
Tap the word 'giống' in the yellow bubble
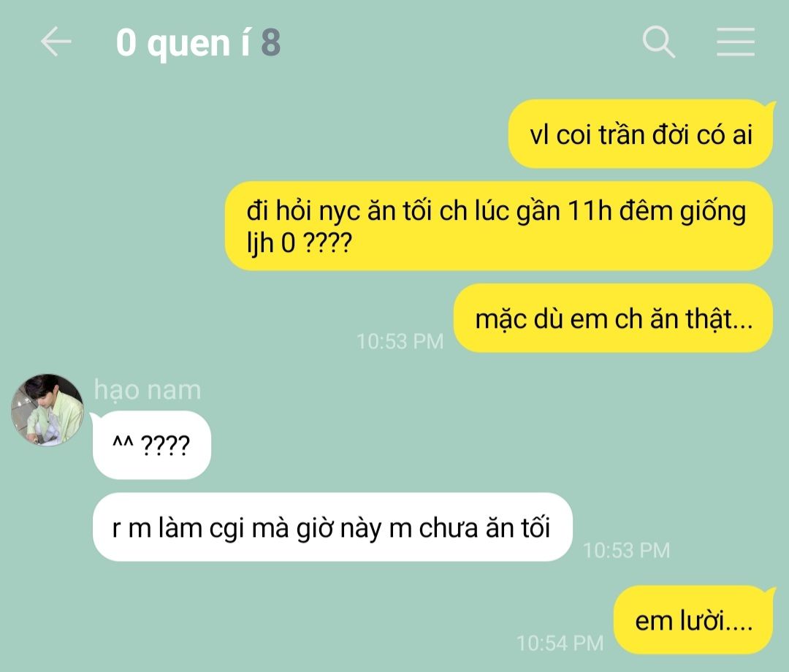(x=713, y=211)
